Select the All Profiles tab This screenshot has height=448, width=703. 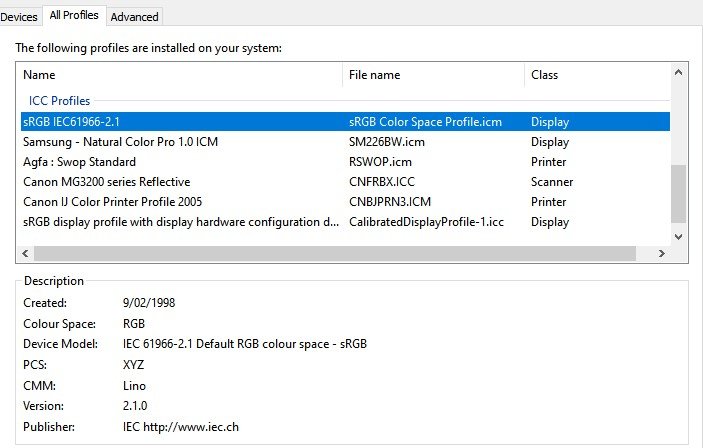(74, 15)
